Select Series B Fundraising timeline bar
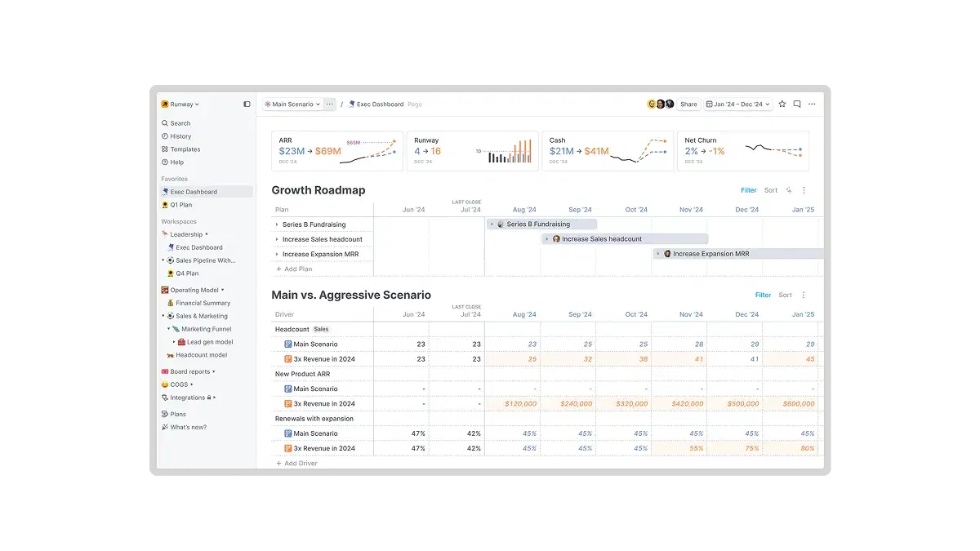This screenshot has width=980, height=551. [x=541, y=224]
